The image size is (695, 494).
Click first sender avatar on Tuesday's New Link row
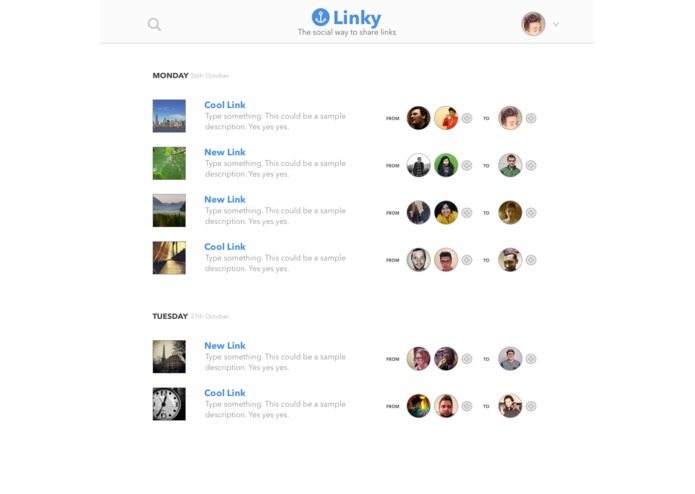418,358
